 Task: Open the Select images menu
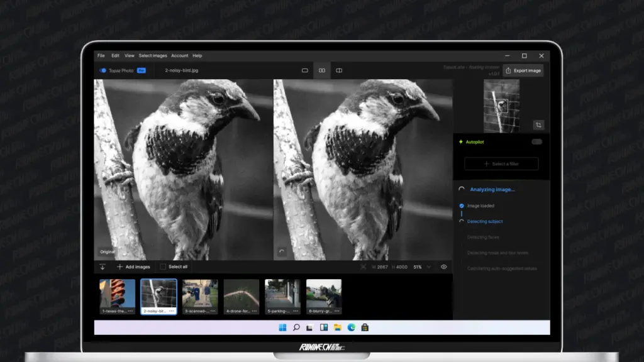click(x=153, y=56)
